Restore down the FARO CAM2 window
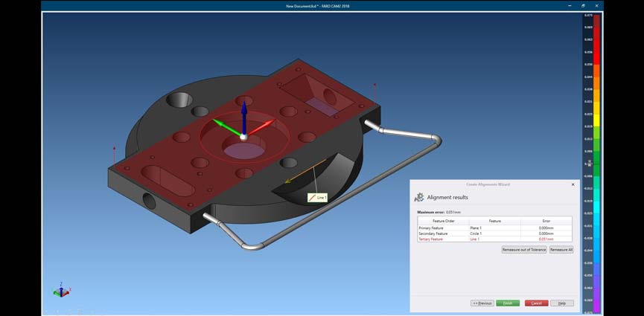The width and height of the screenshot is (644, 316). point(583,5)
